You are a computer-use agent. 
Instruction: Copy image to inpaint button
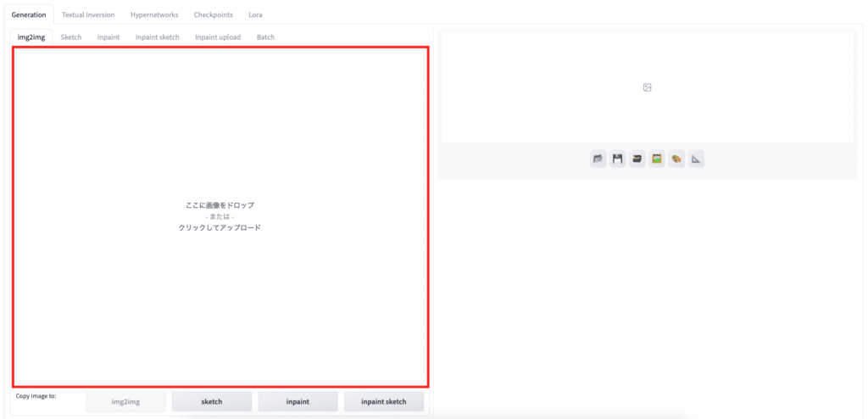coord(298,402)
